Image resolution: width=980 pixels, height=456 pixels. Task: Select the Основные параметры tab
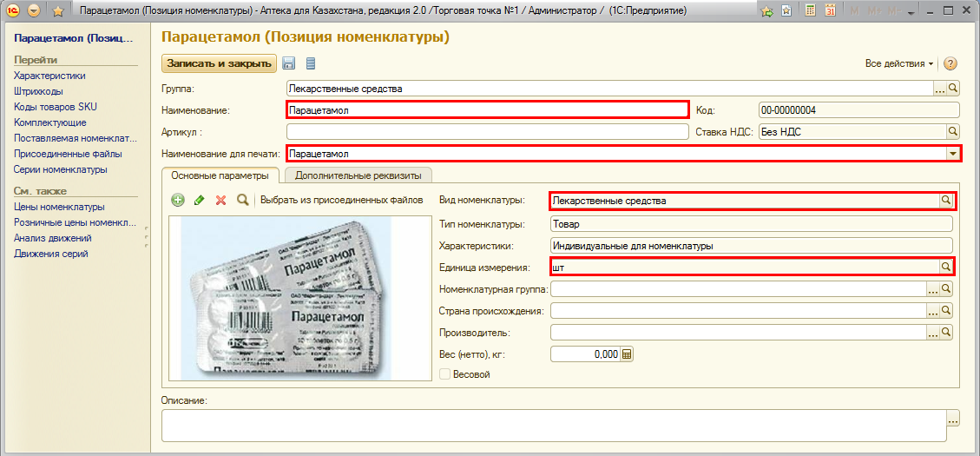pyautogui.click(x=220, y=175)
